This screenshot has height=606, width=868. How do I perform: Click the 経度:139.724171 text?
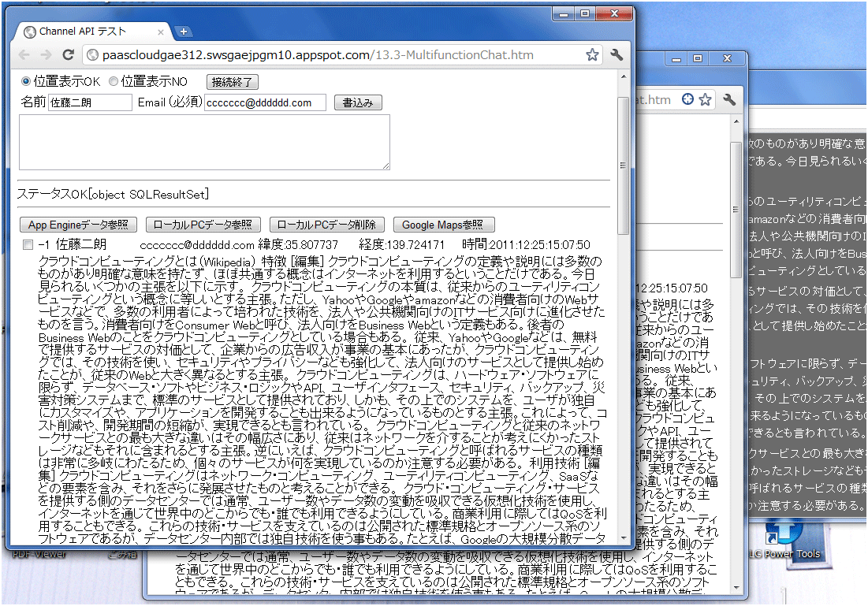click(x=401, y=244)
